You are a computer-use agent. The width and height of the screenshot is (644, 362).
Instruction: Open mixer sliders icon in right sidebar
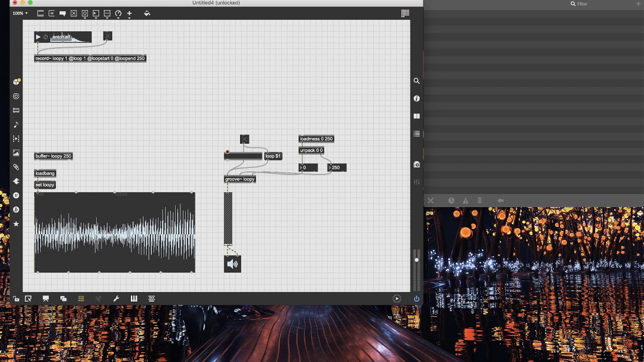point(417,182)
